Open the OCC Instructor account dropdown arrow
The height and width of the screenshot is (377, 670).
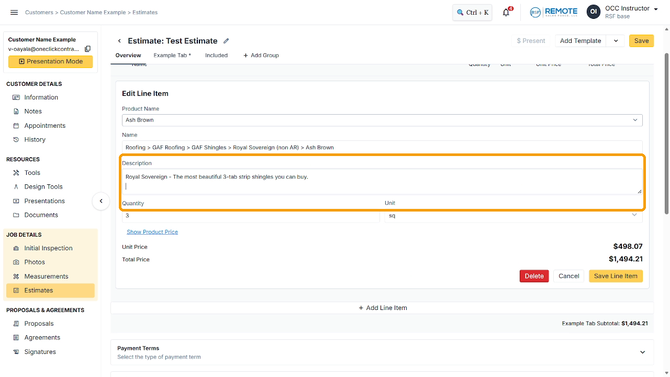point(656,9)
